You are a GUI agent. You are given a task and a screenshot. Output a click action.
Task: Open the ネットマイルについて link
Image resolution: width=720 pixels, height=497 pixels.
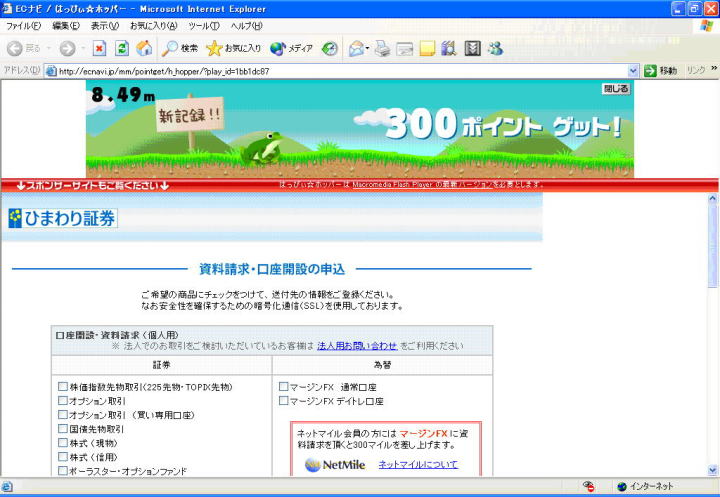pyautogui.click(x=418, y=464)
